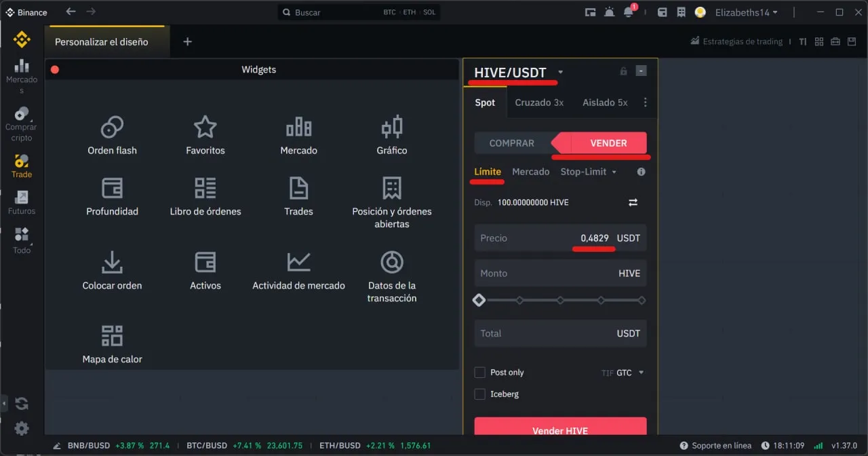868x456 pixels.
Task: Expand the left sidebar handle
Action: (x=3, y=403)
